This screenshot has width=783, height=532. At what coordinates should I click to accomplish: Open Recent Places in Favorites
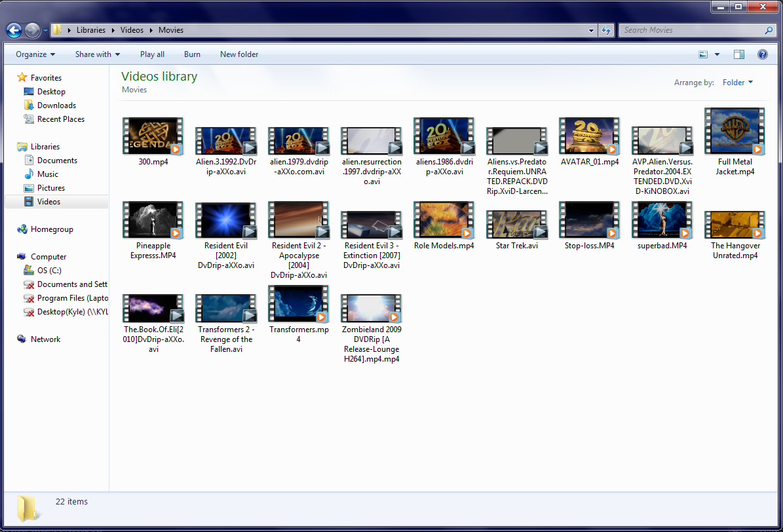54,119
